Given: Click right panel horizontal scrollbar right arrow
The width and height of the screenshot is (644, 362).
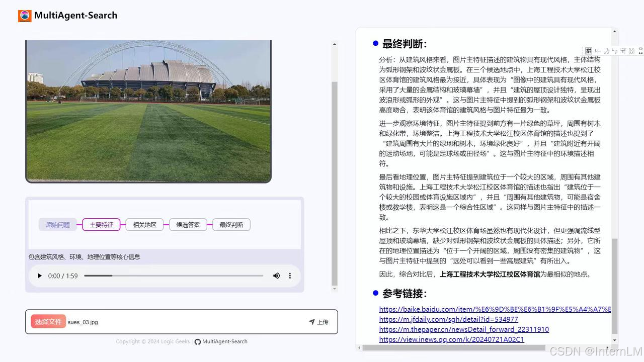Looking at the screenshot, I should coord(607,348).
